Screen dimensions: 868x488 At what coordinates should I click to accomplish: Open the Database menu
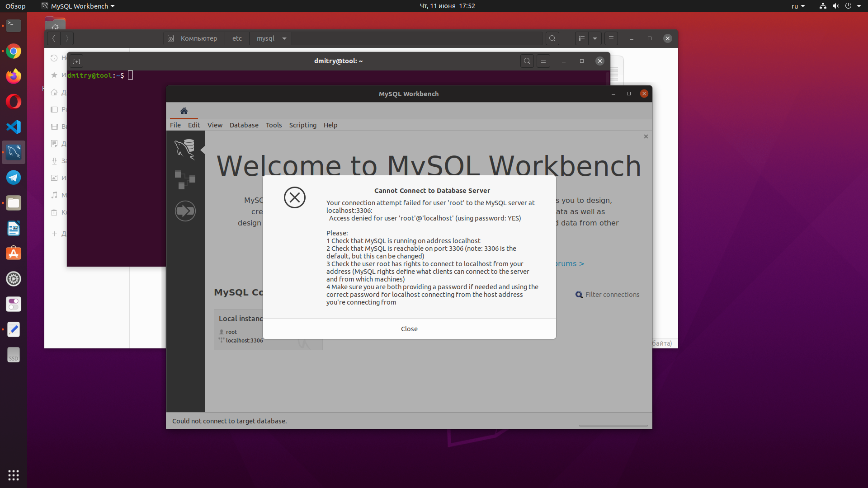click(244, 125)
